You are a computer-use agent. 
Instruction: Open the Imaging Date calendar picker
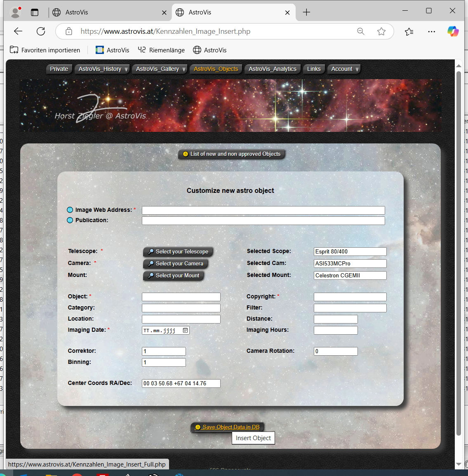tap(185, 330)
